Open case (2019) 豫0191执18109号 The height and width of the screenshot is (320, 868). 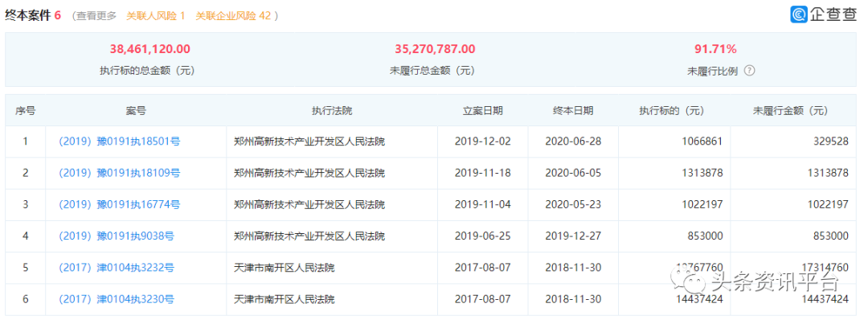click(119, 173)
